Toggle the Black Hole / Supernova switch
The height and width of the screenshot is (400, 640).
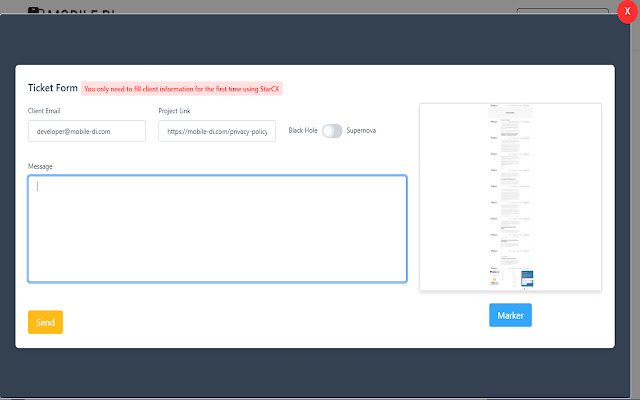coord(332,131)
